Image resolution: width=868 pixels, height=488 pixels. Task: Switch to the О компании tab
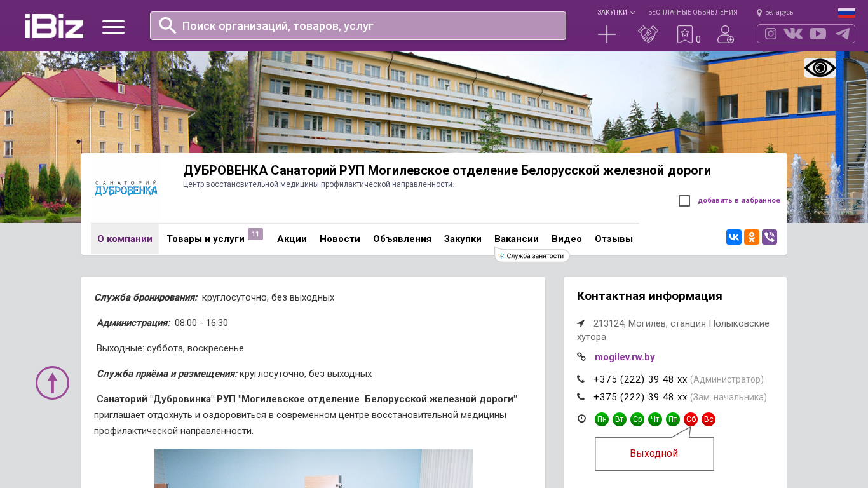tap(125, 239)
